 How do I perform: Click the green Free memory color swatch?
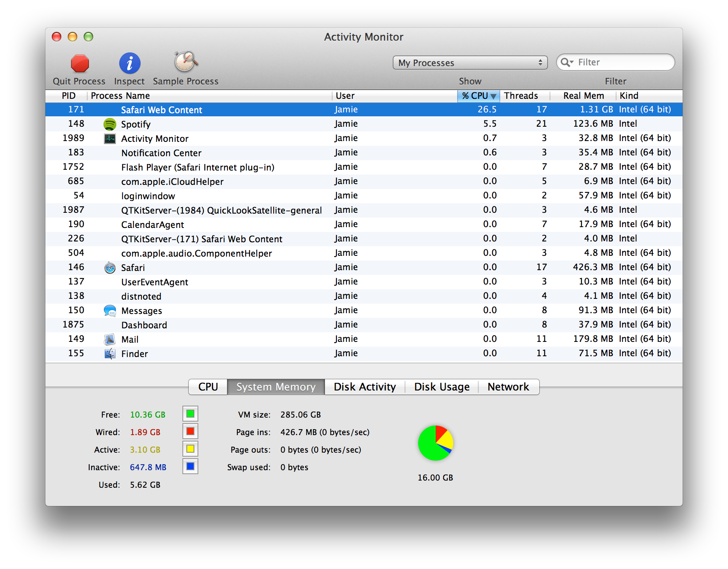(x=190, y=414)
